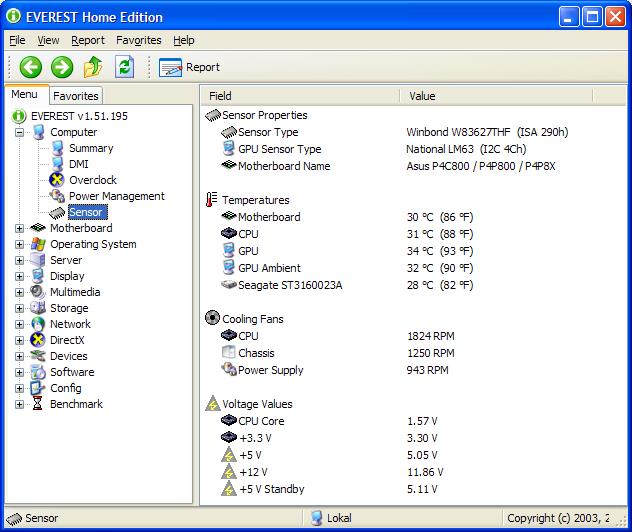Click the Benchmark hourglass icon
632x532 pixels.
(37, 403)
